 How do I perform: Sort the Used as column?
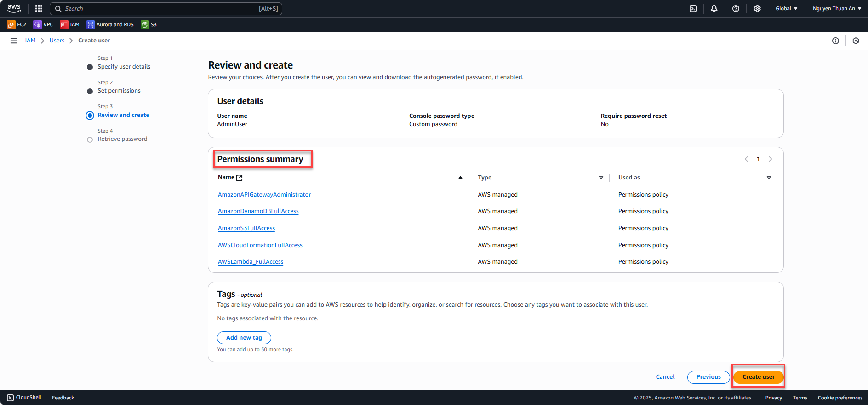[769, 178]
